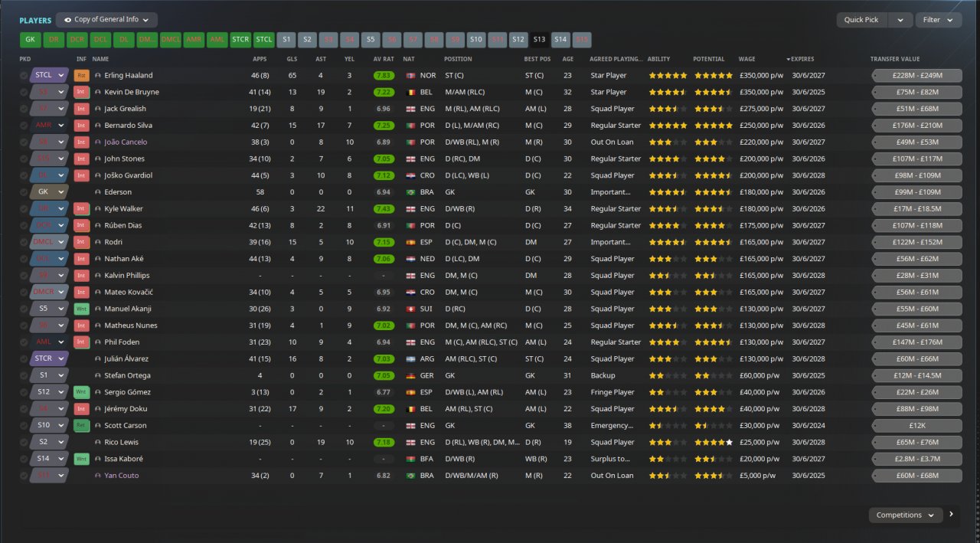Click the Switzerland flag for Manuel Akanji
Viewport: 980px width, 543px height.
click(410, 309)
